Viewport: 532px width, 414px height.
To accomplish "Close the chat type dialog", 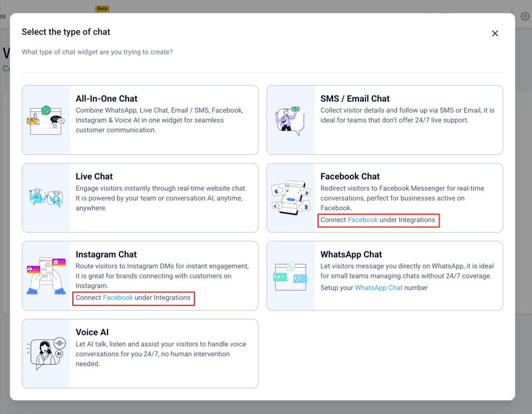I will coord(495,34).
